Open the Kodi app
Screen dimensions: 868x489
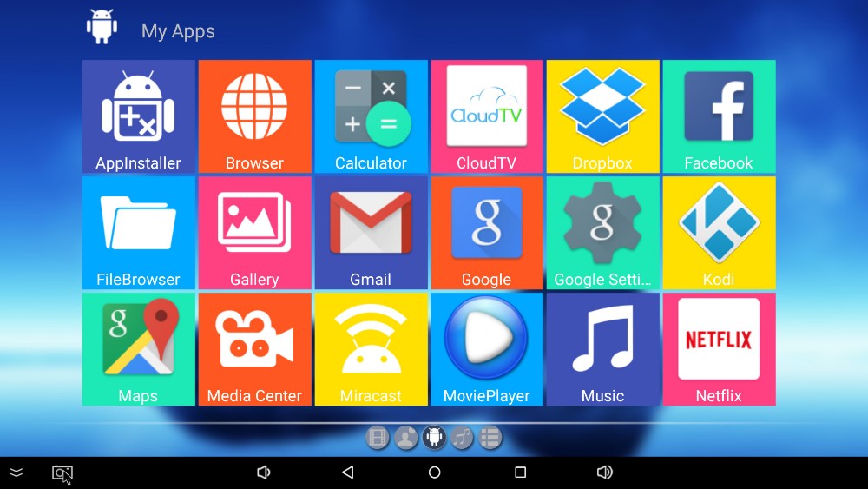point(719,233)
